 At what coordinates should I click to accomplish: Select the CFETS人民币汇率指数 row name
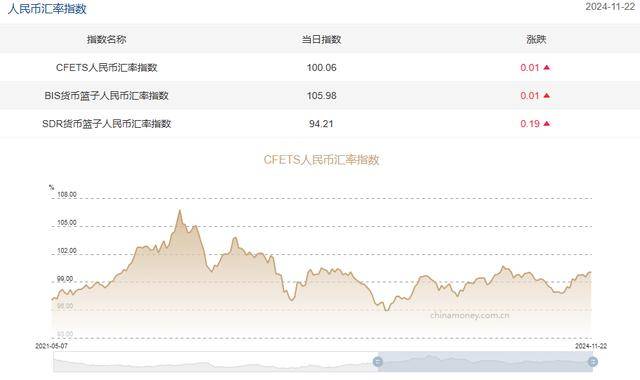pos(107,67)
